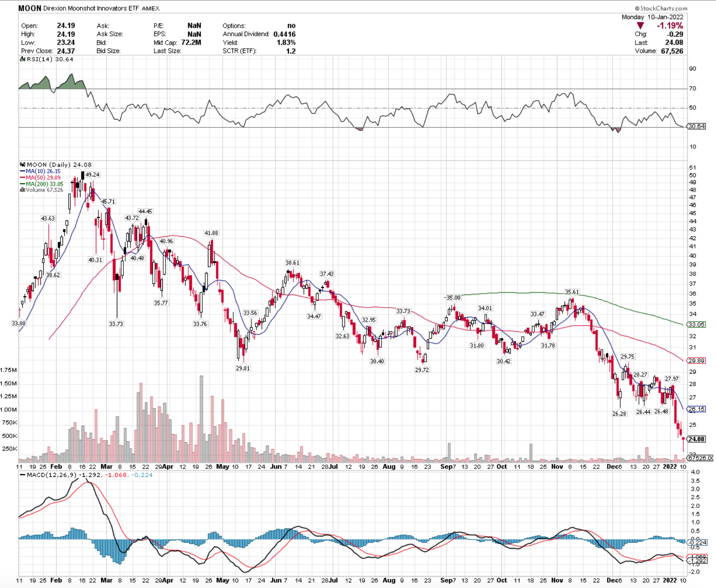The image size is (716, 588).
Task: Click the 38.61 June high label
Action: [292, 263]
